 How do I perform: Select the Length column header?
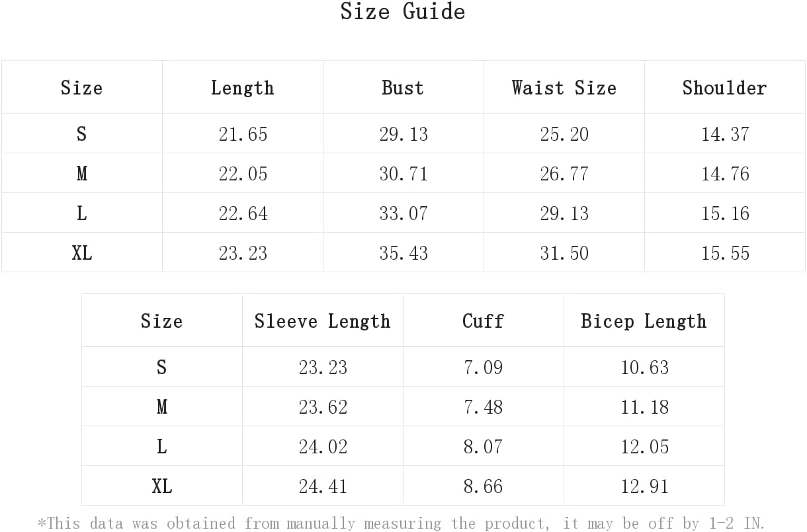tap(242, 88)
